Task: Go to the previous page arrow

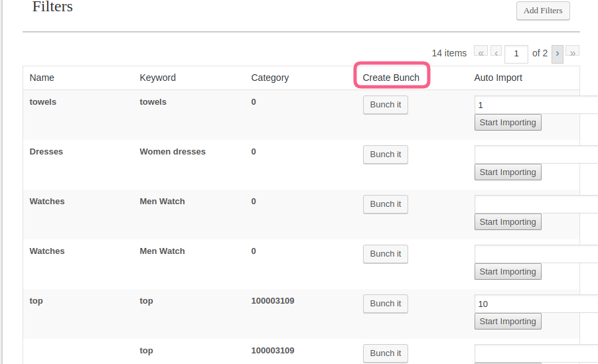Action: click(496, 54)
